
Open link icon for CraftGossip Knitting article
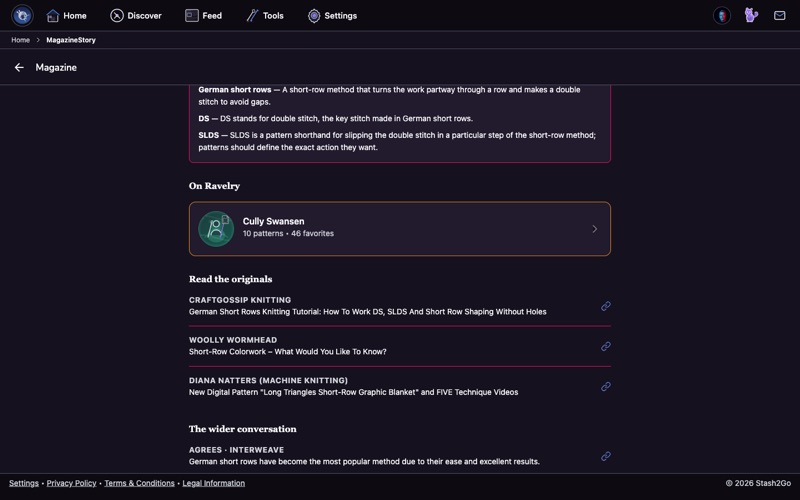click(606, 306)
